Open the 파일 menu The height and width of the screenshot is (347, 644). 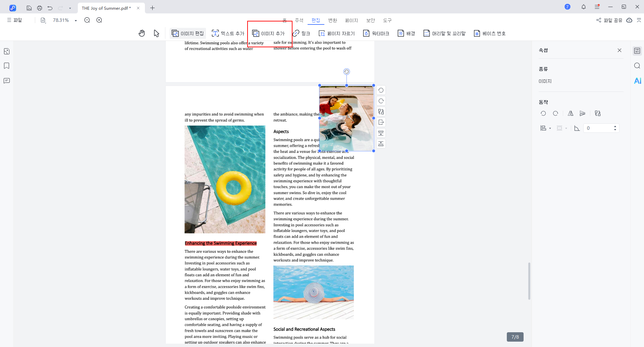pos(14,20)
